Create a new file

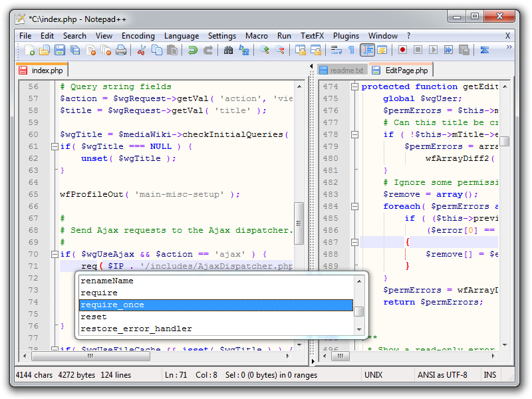(x=29, y=49)
